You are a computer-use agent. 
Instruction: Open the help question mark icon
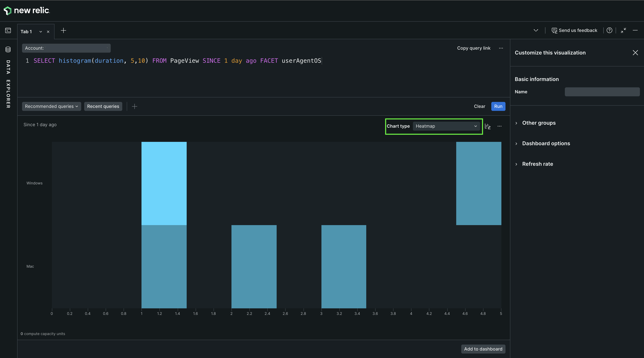point(609,30)
